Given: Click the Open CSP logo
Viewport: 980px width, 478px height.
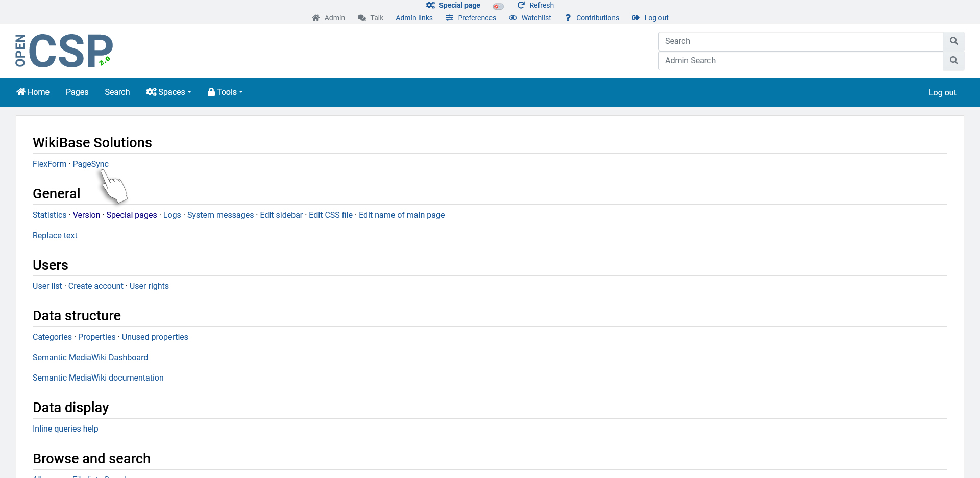Looking at the screenshot, I should (x=64, y=51).
